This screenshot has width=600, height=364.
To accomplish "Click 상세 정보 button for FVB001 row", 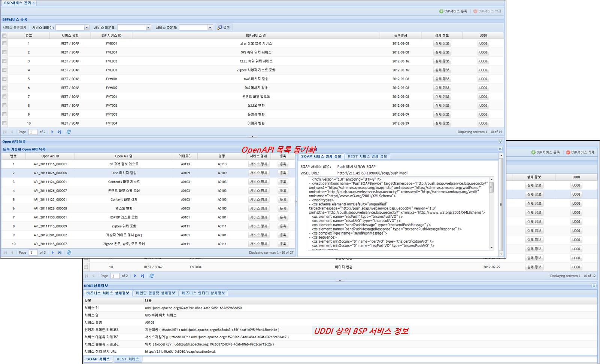I will click(x=442, y=43).
